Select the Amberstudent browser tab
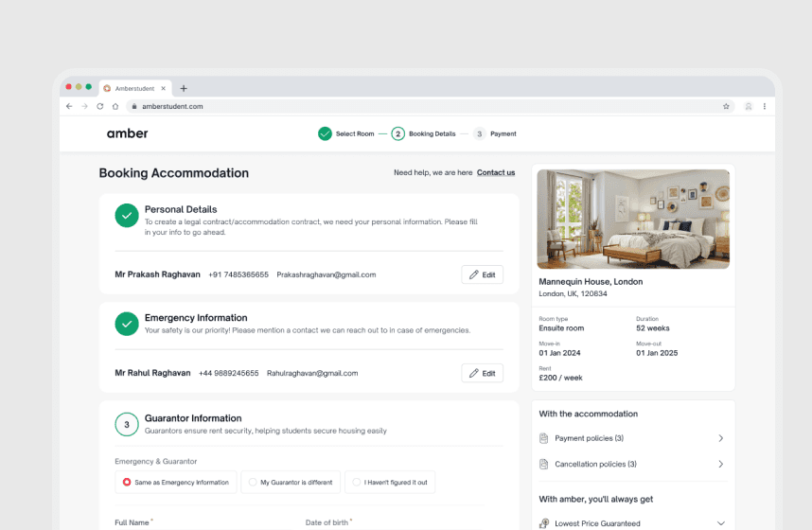 pos(134,89)
